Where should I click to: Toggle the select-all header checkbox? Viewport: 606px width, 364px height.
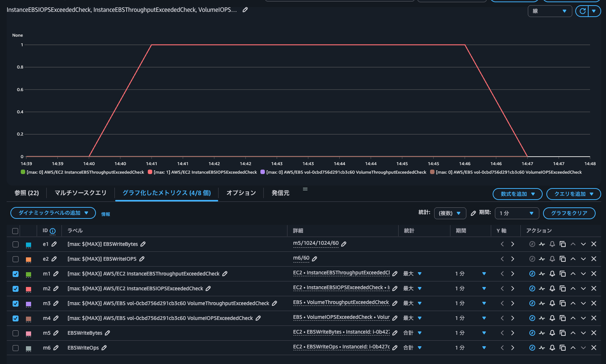click(15, 231)
